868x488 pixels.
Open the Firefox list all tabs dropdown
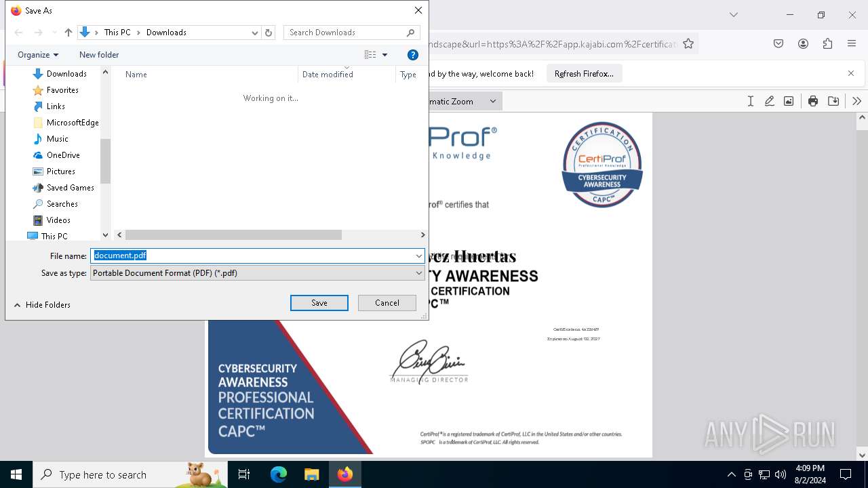tap(733, 15)
